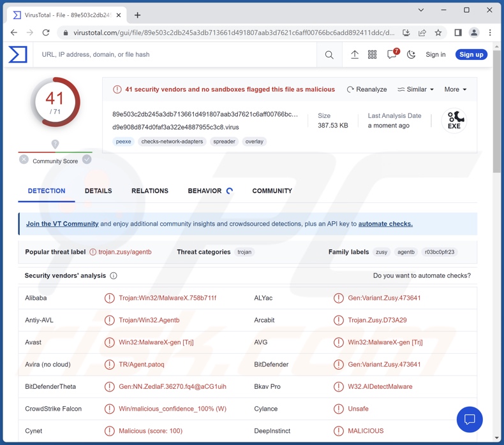Click the community score question marker
The width and height of the screenshot is (504, 445).
(x=55, y=144)
